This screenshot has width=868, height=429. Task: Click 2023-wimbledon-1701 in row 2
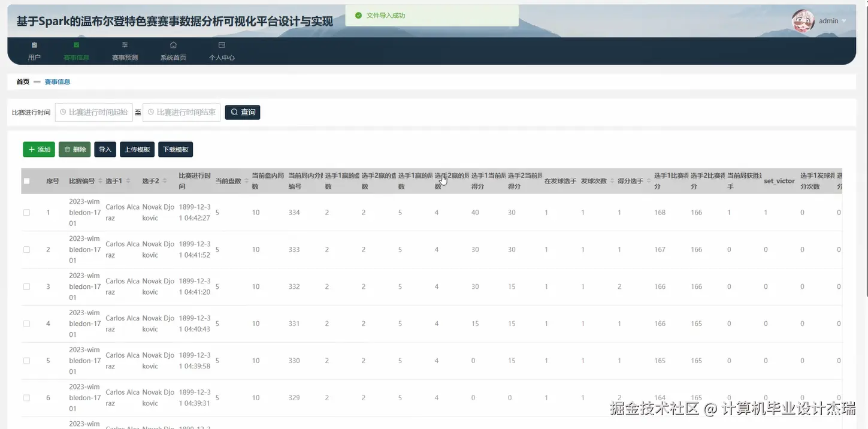85,250
